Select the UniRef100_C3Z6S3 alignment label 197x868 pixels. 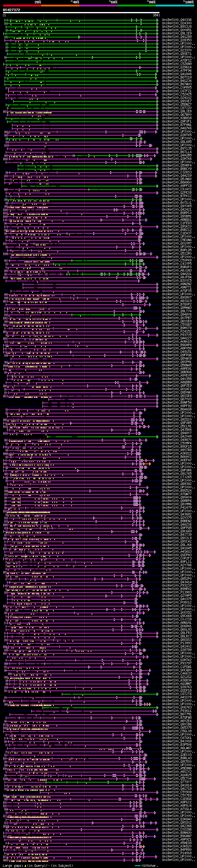point(177,172)
